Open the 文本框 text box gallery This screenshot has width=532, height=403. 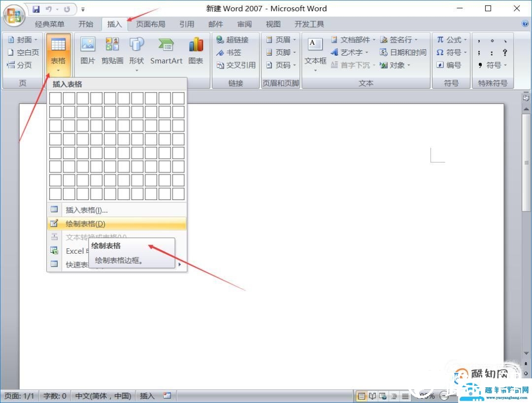click(x=316, y=54)
